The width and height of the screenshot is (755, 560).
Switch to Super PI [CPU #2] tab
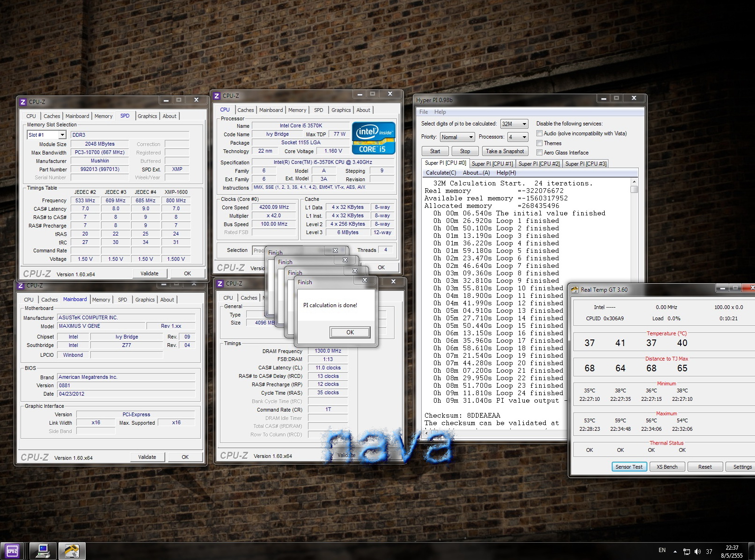[539, 164]
